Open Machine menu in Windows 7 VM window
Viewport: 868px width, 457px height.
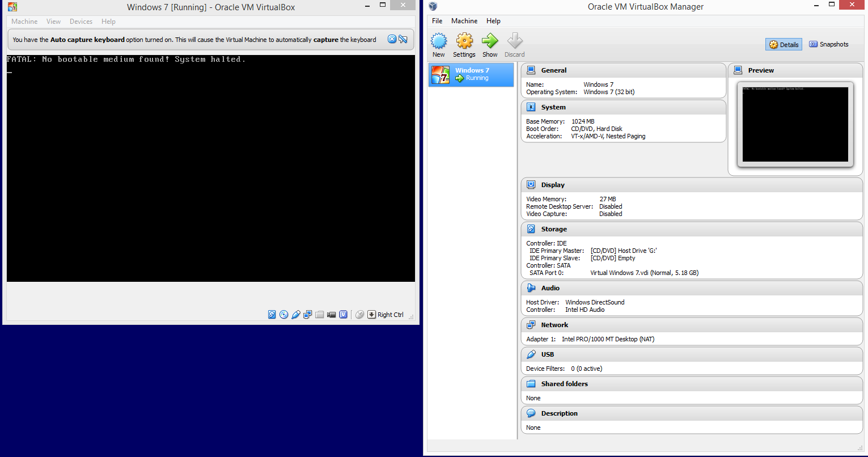[x=24, y=22]
